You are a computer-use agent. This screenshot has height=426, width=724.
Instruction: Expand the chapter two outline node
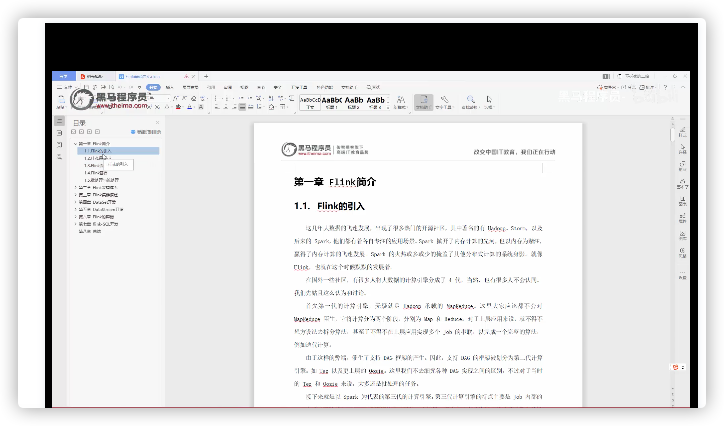point(75,187)
